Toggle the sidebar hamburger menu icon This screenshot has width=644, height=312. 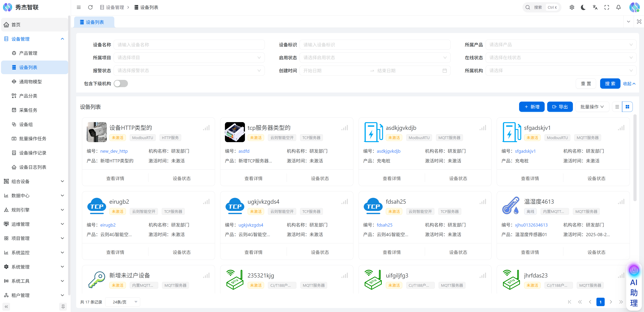pos(79,7)
